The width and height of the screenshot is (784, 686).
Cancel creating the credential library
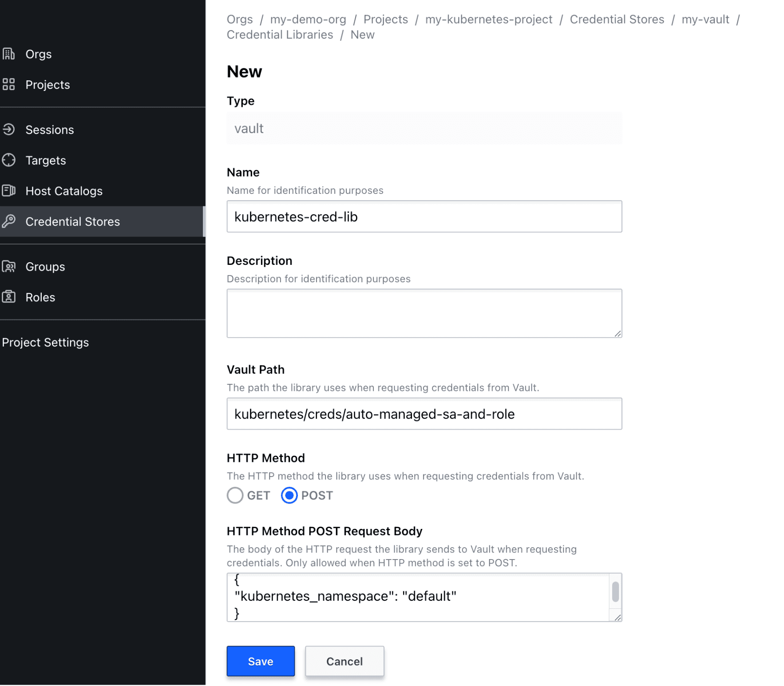[x=344, y=661]
